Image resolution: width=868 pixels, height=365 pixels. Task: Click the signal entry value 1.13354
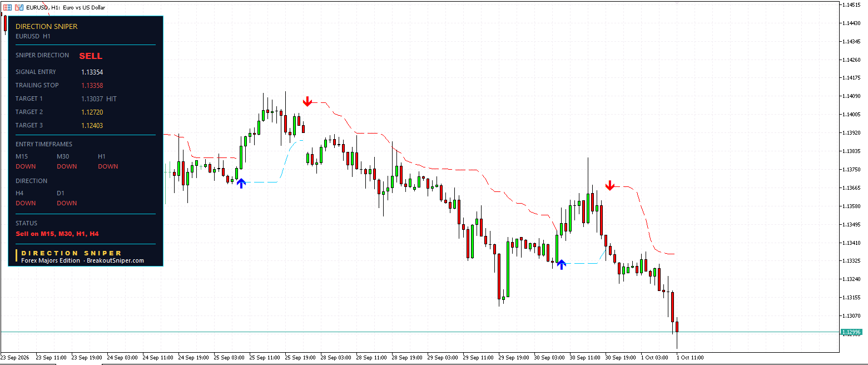pos(92,72)
